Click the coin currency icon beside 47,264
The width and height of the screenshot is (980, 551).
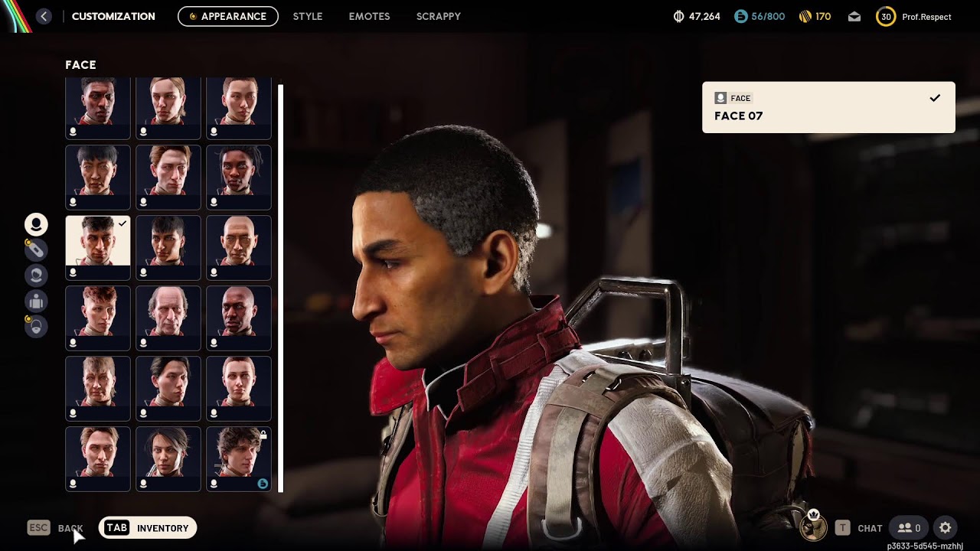(678, 16)
